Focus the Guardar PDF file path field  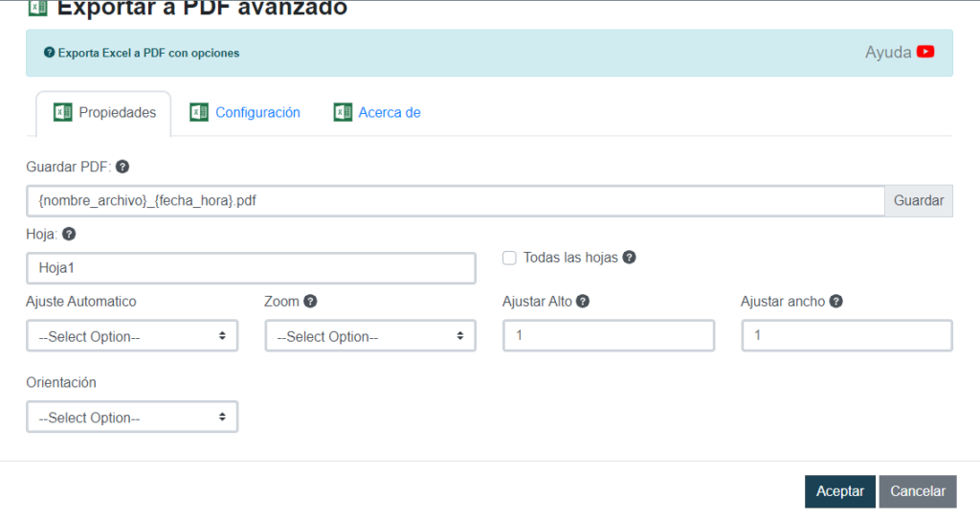tap(456, 201)
